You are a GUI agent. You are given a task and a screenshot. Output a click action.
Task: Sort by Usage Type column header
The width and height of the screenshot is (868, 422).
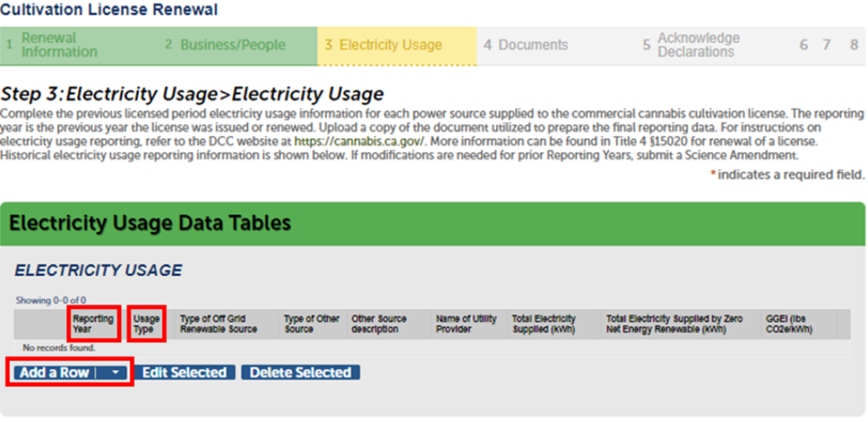point(146,324)
